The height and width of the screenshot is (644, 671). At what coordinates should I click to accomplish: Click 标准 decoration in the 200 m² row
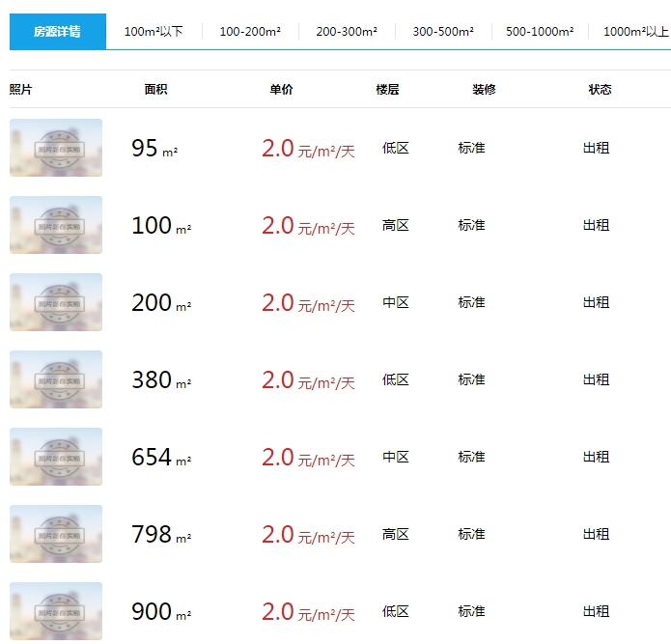[x=471, y=302]
